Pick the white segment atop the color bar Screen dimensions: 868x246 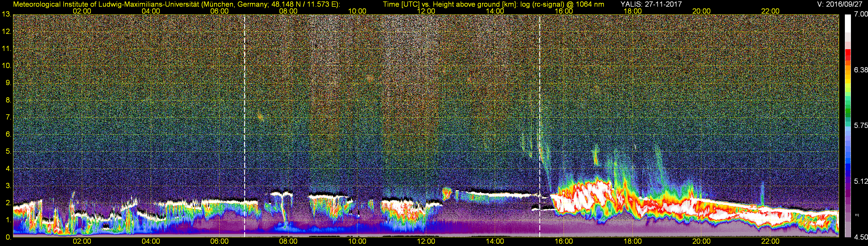pyautogui.click(x=848, y=24)
